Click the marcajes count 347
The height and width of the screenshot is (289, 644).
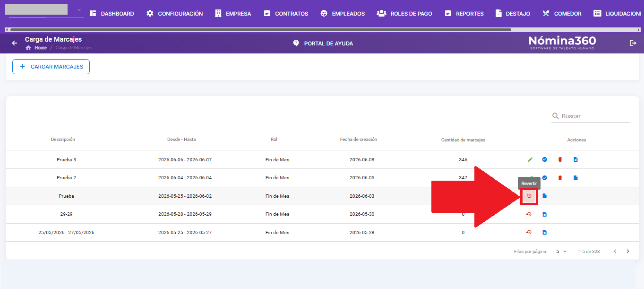[463, 178]
